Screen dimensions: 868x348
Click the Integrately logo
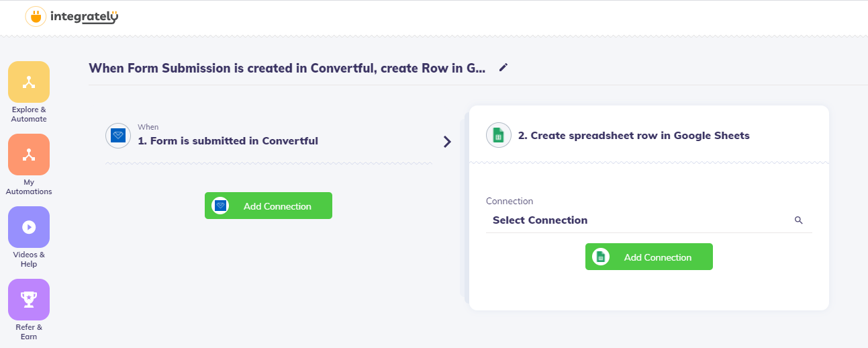click(x=72, y=17)
